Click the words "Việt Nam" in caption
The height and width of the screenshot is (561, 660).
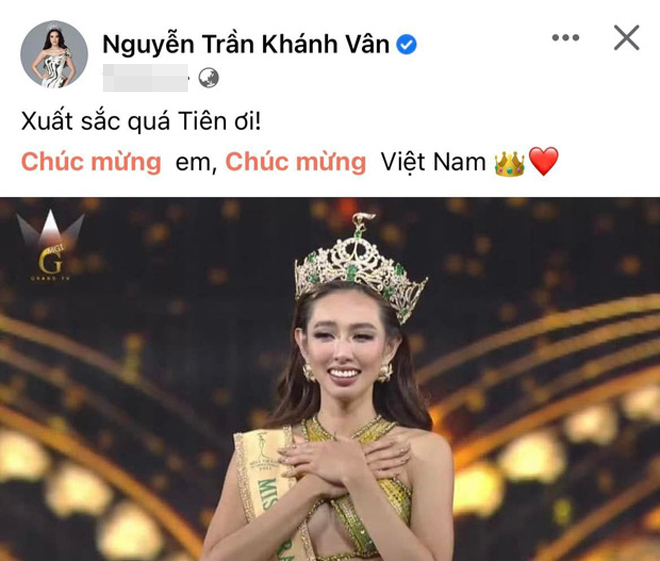433,162
